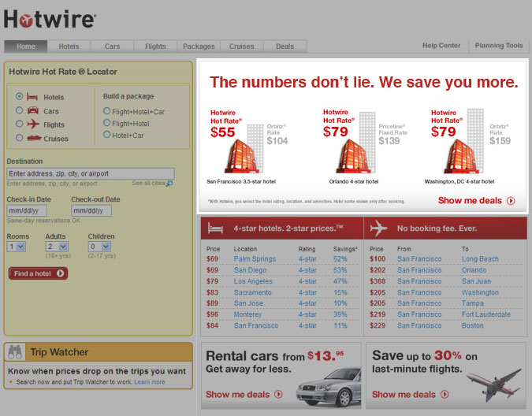Open the Help Center link

(x=441, y=46)
